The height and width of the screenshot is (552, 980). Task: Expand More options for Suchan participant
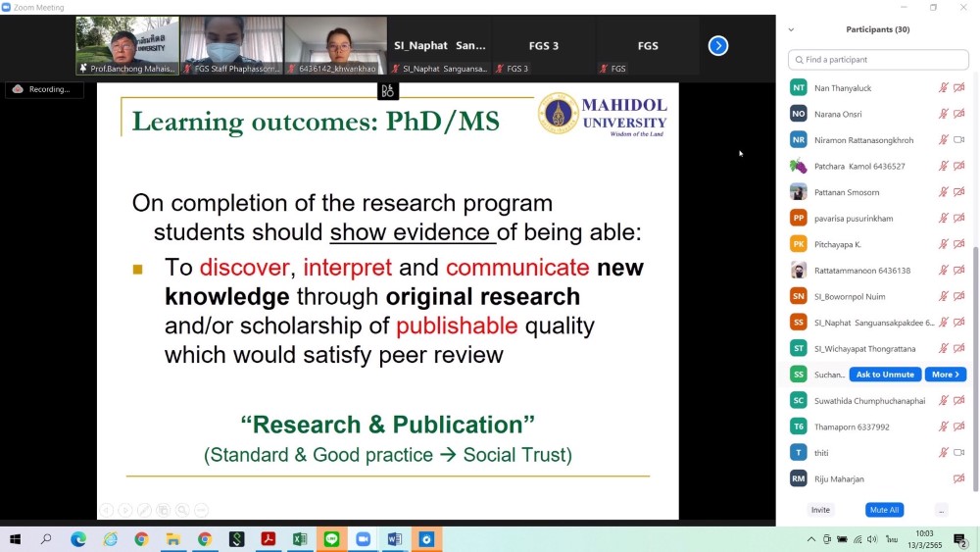tap(946, 375)
